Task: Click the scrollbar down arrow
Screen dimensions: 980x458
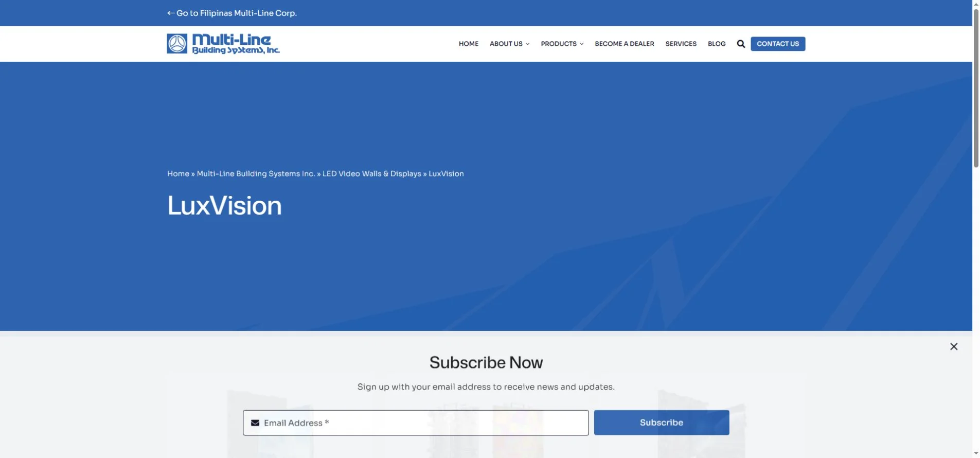Action: [x=976, y=453]
